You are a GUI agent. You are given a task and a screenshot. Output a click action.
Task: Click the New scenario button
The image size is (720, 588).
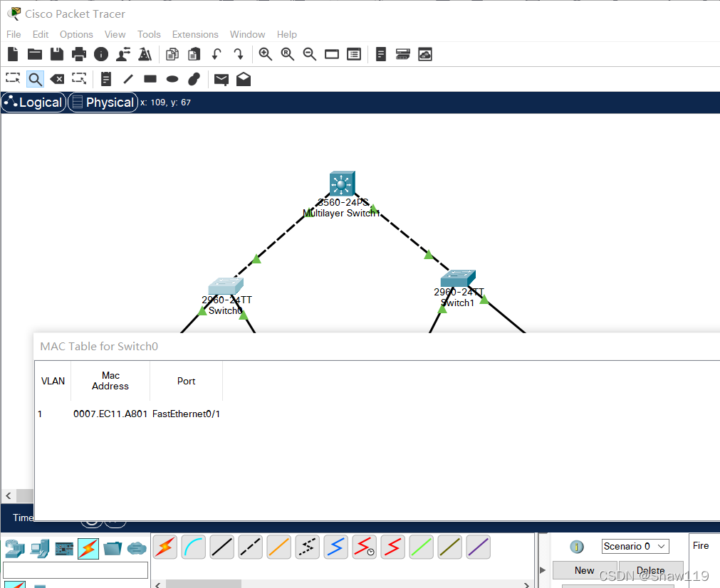coord(584,570)
